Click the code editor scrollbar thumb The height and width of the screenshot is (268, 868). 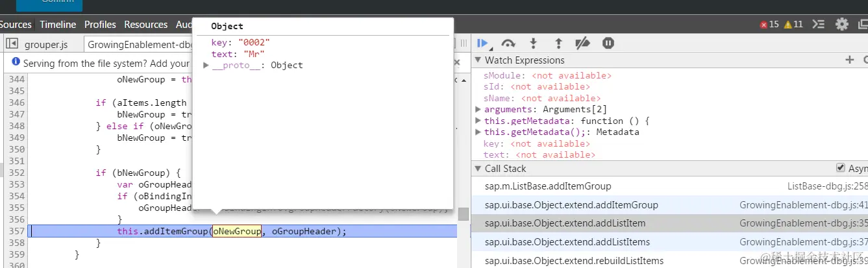(x=463, y=214)
